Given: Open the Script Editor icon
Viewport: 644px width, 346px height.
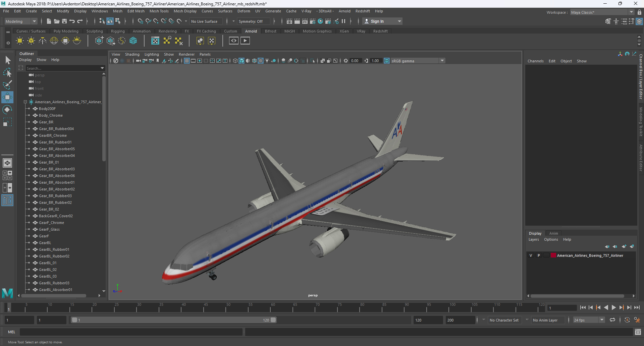Looking at the screenshot, I should tap(638, 332).
